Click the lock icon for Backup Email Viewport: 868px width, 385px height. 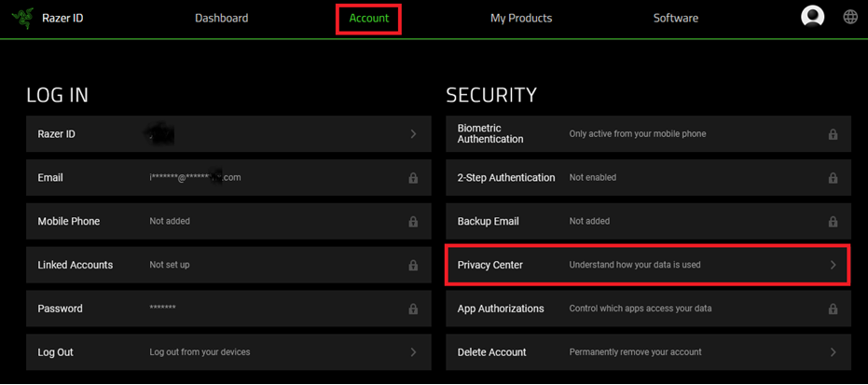pyautogui.click(x=833, y=222)
